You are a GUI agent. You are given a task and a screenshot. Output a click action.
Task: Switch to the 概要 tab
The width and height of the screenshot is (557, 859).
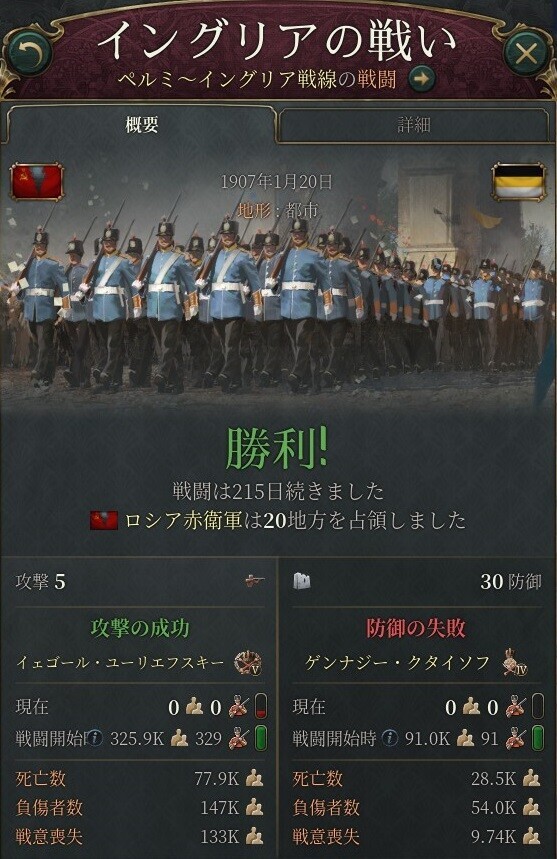tap(141, 125)
